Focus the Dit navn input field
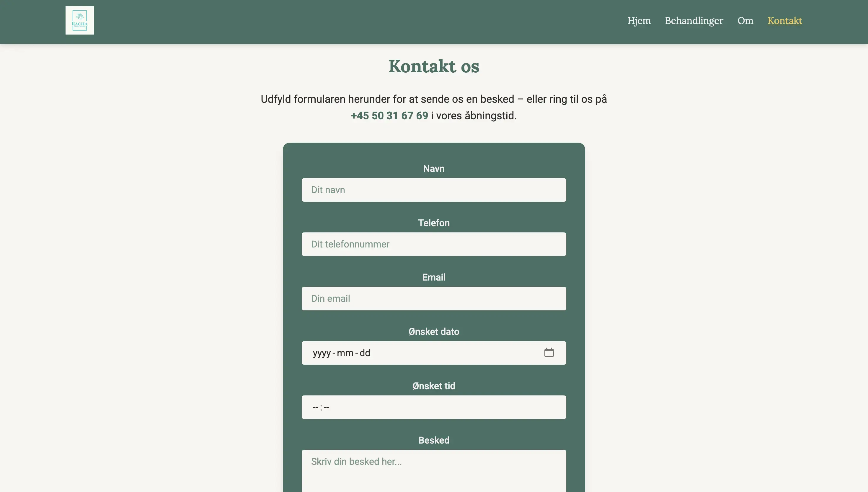The image size is (868, 492). click(x=434, y=190)
